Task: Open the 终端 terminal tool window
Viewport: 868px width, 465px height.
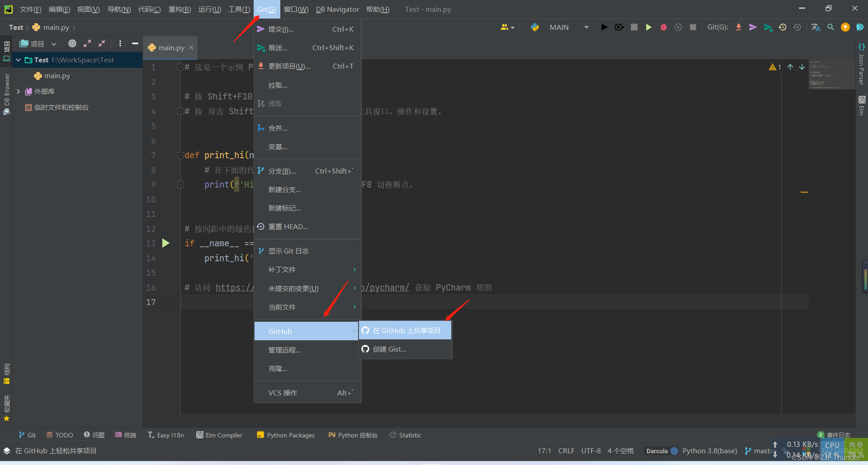Action: (125, 435)
